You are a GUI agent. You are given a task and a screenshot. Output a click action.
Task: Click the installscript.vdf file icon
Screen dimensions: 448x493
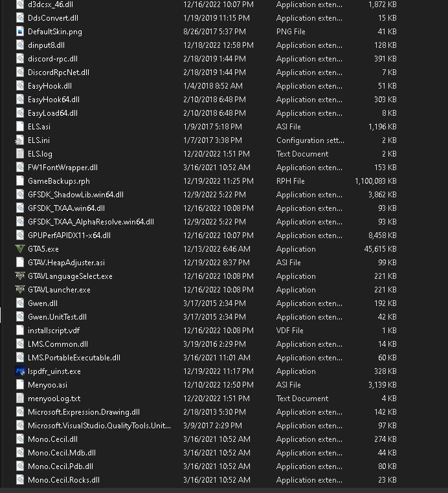click(x=20, y=331)
